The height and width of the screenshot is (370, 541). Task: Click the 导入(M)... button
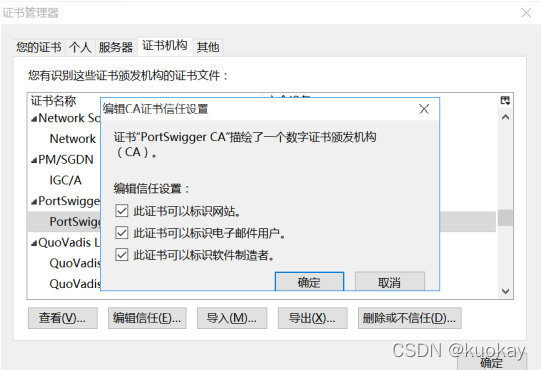(232, 318)
